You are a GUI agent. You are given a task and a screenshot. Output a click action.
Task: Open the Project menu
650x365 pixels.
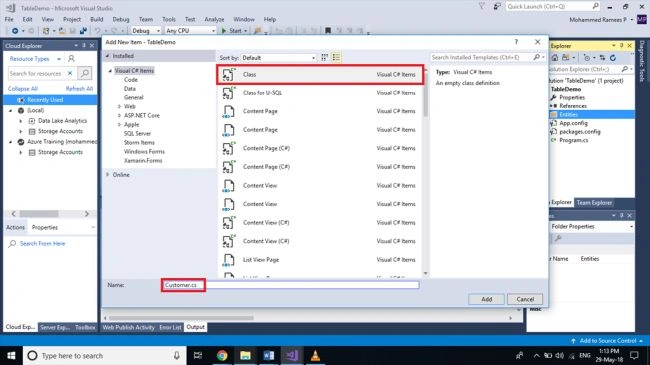click(72, 19)
